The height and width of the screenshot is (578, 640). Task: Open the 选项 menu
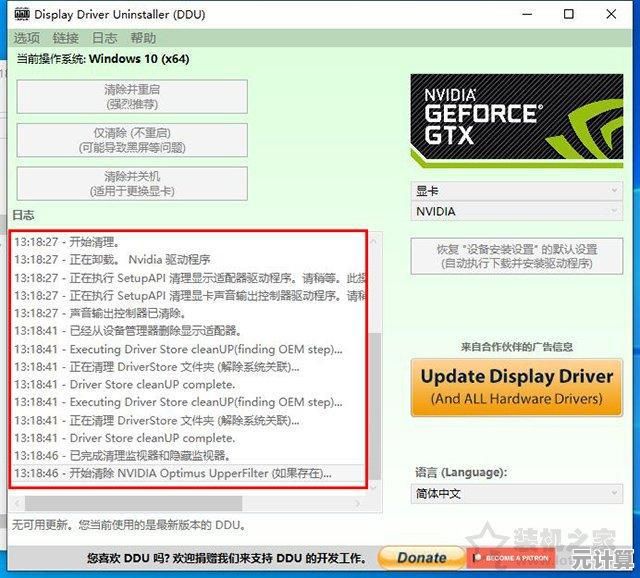coord(27,38)
